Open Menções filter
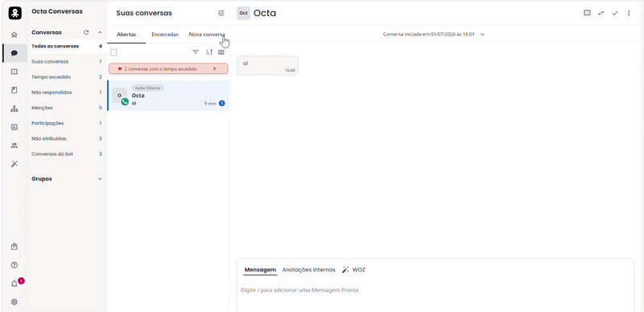Viewport: 644px width, 312px height. click(x=67, y=108)
